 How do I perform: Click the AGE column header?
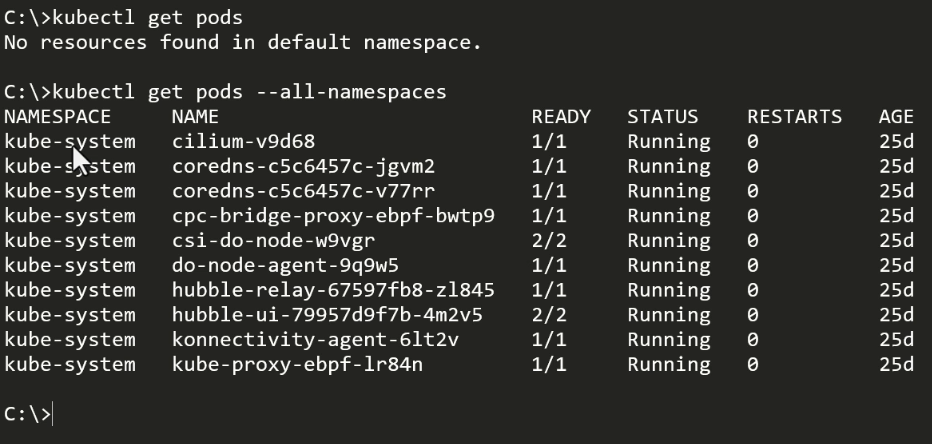896,116
